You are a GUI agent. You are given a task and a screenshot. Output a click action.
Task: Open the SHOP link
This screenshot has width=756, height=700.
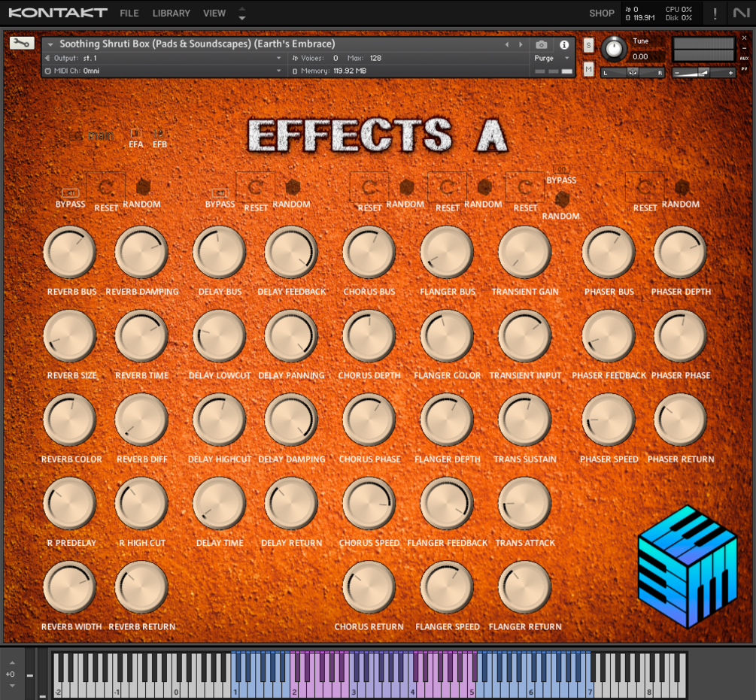tap(602, 14)
